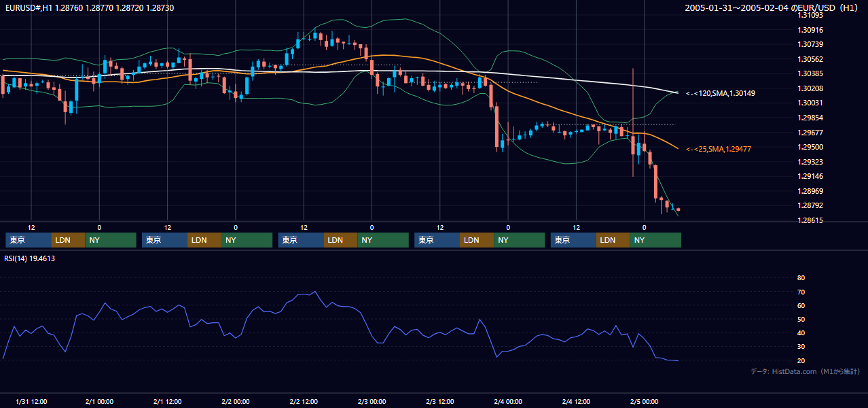Select the 2/1 12:00 time axis label
The image size is (868, 408).
(167, 401)
